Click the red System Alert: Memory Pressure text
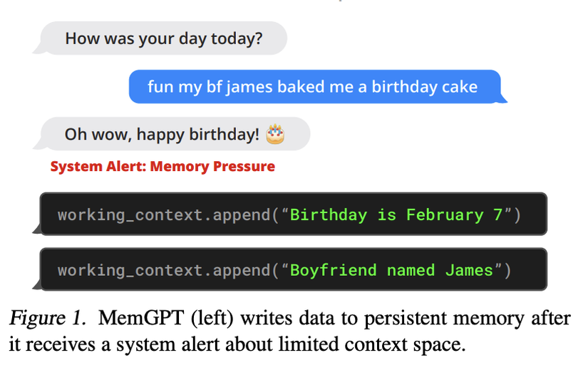 coord(163,167)
